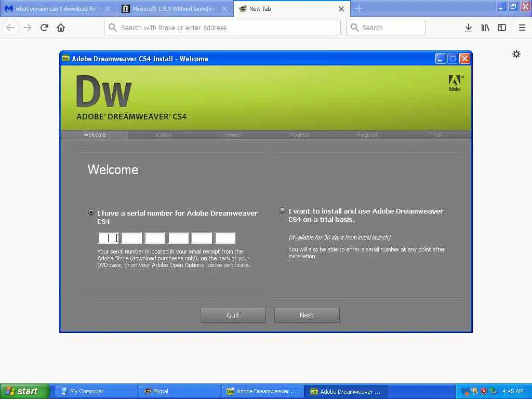
Task: Click the Adobe logo in installer header
Action: 455,83
